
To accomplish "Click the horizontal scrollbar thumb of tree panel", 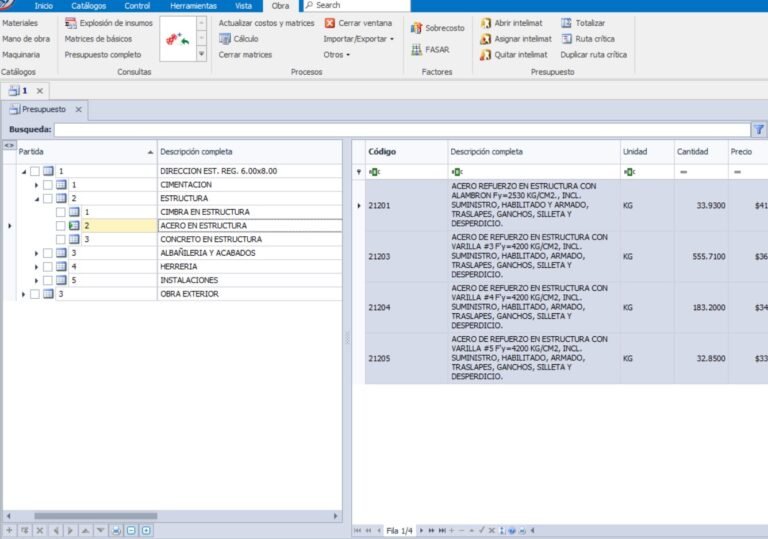I will pos(96,516).
